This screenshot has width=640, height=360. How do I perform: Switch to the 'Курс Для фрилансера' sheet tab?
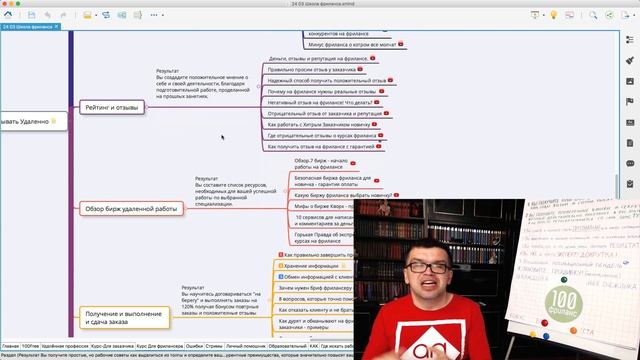(160, 346)
